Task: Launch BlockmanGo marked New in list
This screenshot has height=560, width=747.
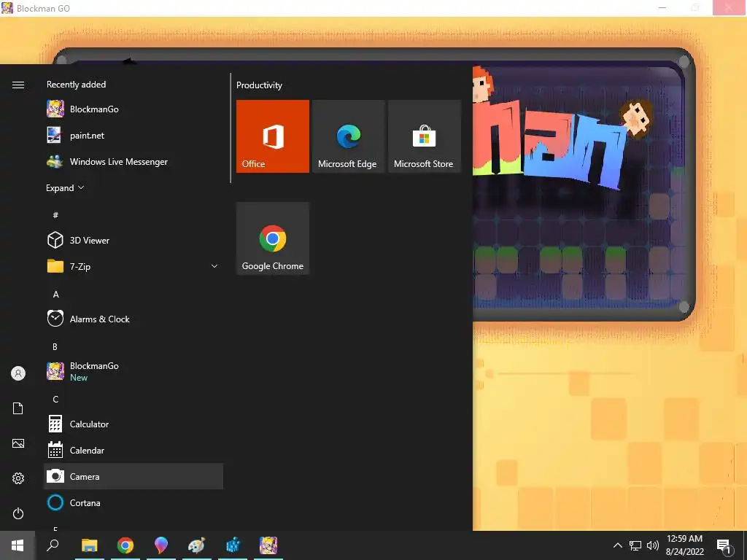Action: point(133,371)
